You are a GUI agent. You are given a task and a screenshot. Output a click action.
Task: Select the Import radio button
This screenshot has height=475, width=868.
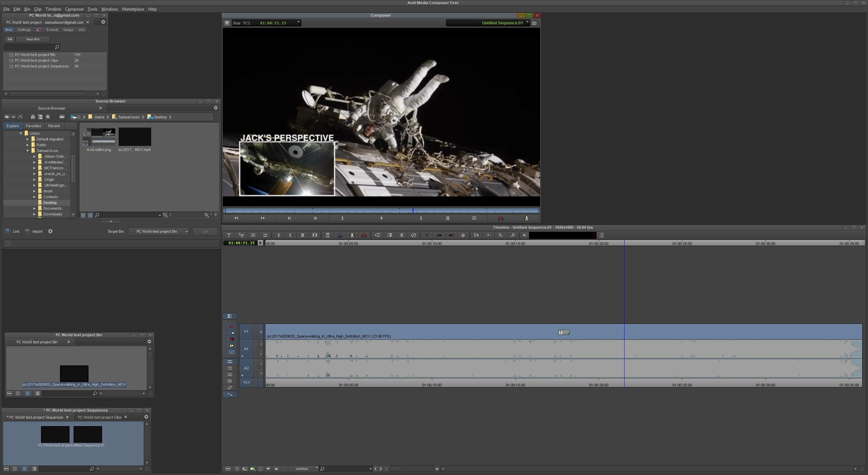click(x=27, y=231)
